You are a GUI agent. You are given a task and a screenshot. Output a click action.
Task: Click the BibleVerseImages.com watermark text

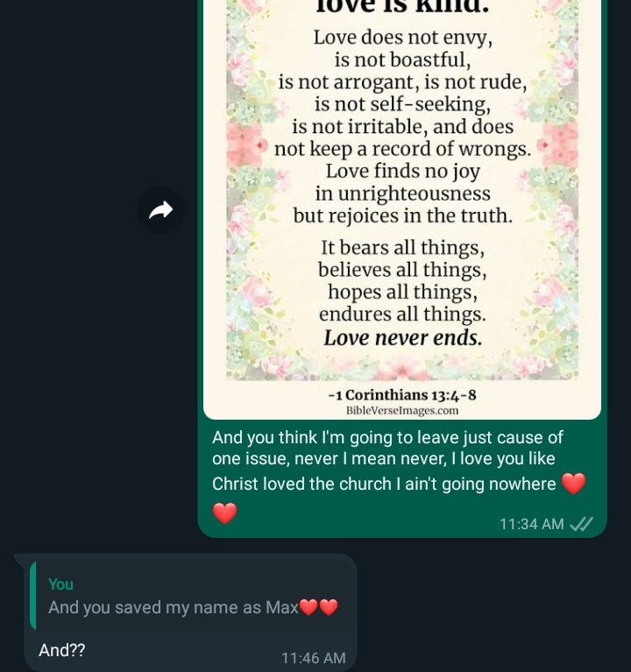(x=402, y=410)
